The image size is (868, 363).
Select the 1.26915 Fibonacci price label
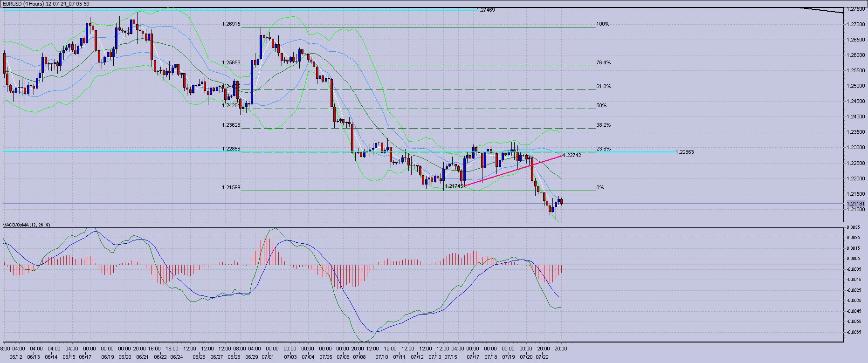click(x=231, y=24)
